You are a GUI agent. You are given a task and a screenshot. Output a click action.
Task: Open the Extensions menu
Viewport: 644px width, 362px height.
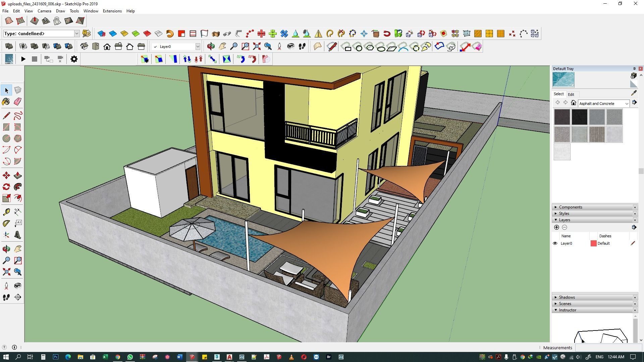point(112,11)
